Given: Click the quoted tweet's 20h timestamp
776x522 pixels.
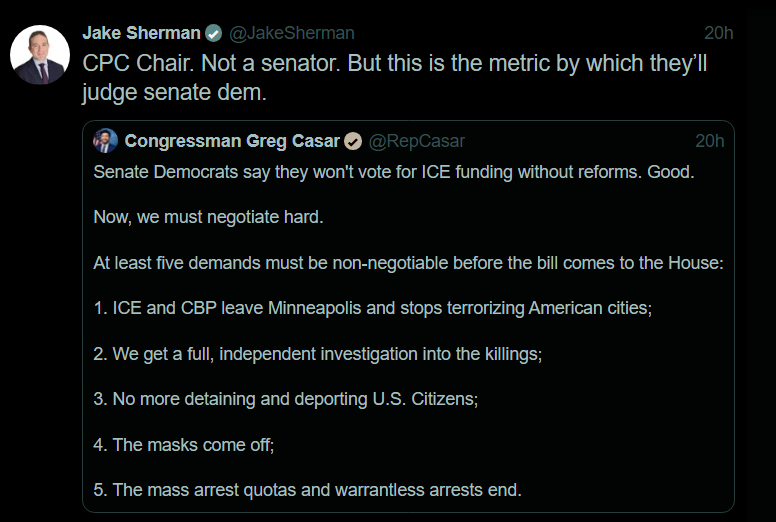Looking at the screenshot, I should (x=710, y=140).
